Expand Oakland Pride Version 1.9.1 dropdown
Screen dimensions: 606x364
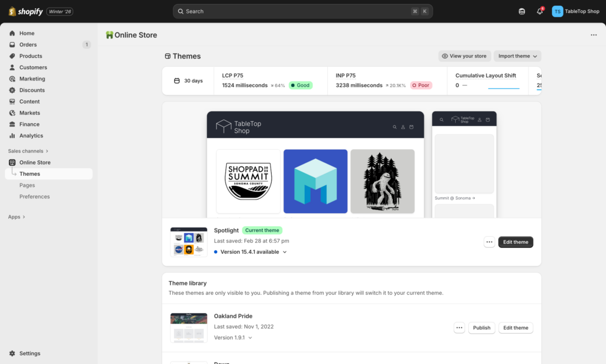coord(233,338)
